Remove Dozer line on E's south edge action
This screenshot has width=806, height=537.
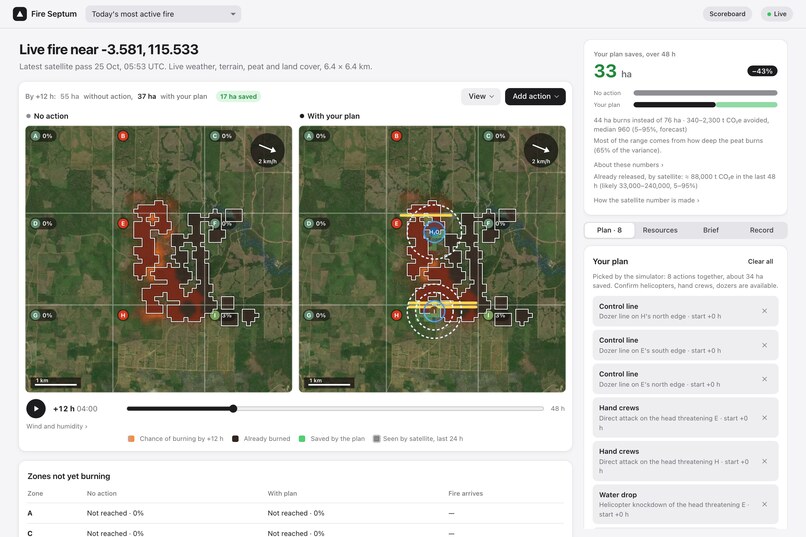coord(764,345)
